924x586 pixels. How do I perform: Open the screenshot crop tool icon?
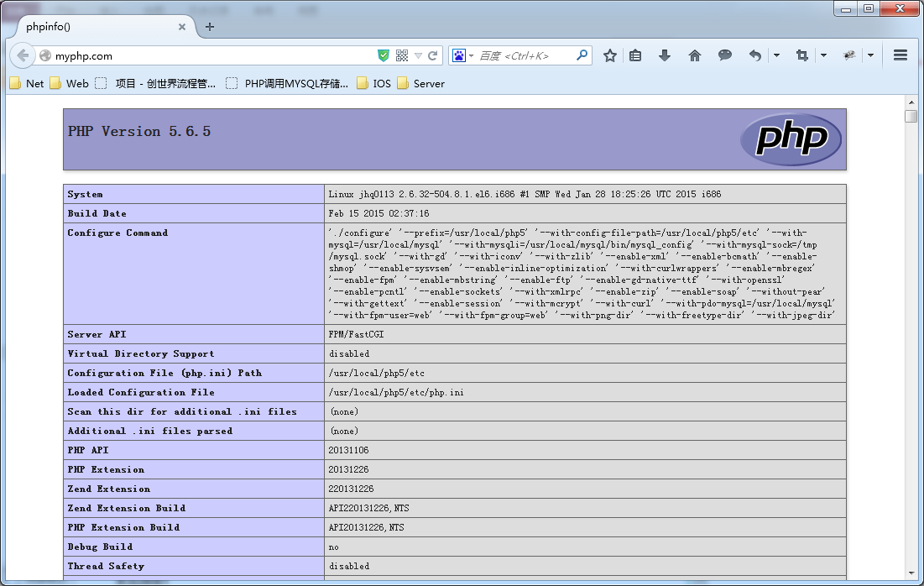[801, 55]
